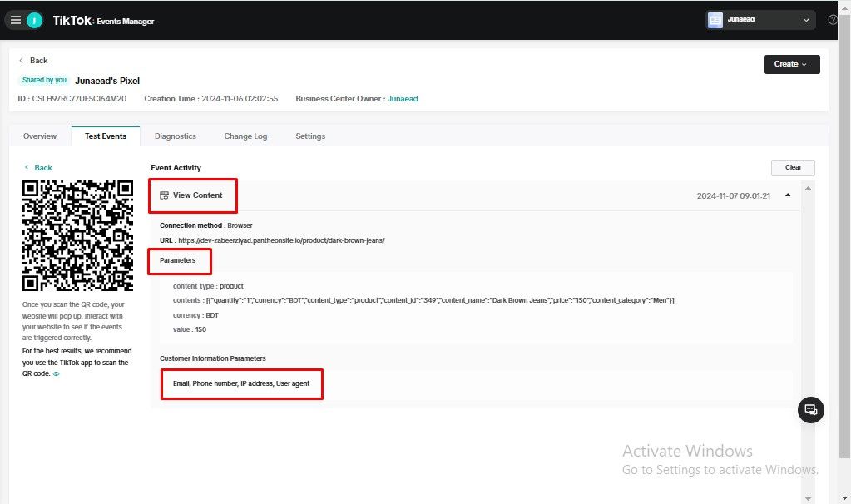The image size is (851, 504).
Task: Click the Creation Time text
Action: tap(211, 99)
